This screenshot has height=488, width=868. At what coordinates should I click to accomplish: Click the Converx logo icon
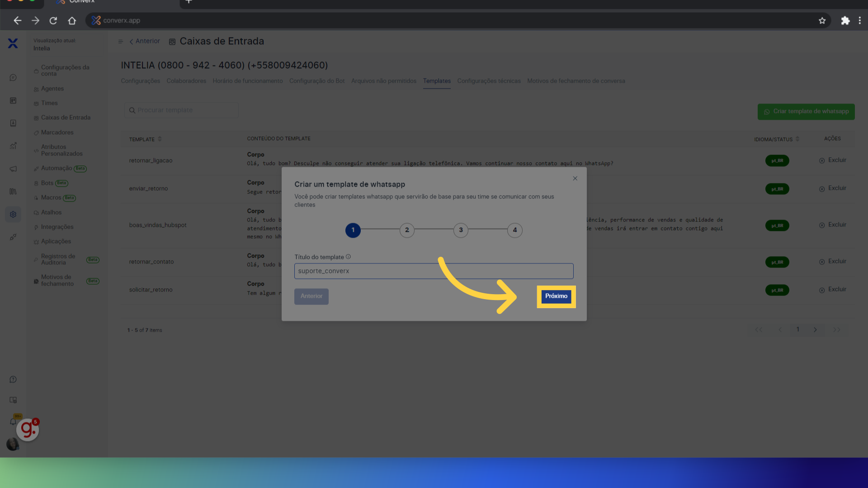(x=13, y=43)
